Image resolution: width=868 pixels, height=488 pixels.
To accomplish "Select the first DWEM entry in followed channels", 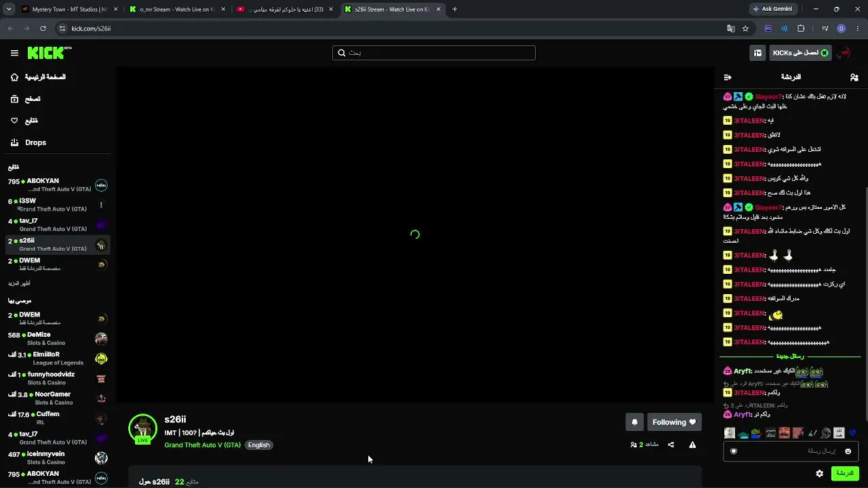I will tap(58, 264).
